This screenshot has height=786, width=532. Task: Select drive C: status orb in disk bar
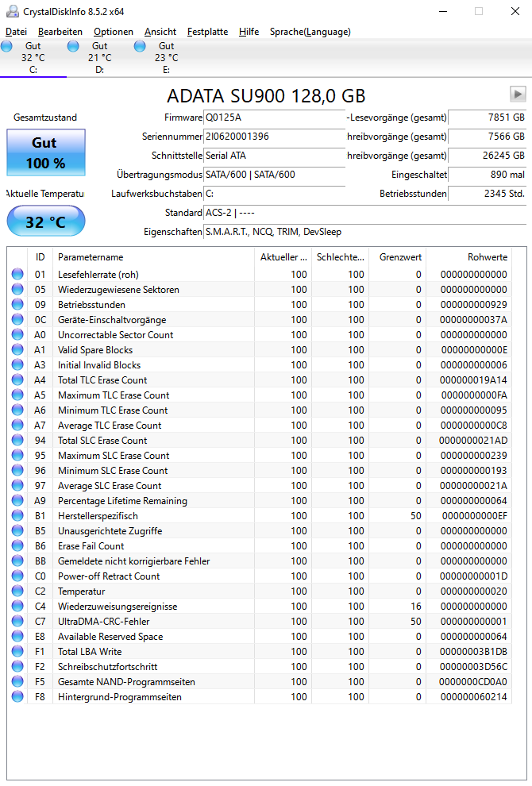(7, 46)
